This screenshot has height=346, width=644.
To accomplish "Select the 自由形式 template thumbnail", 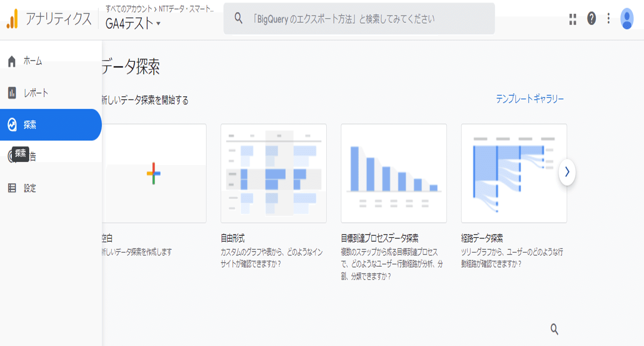I will click(x=273, y=173).
